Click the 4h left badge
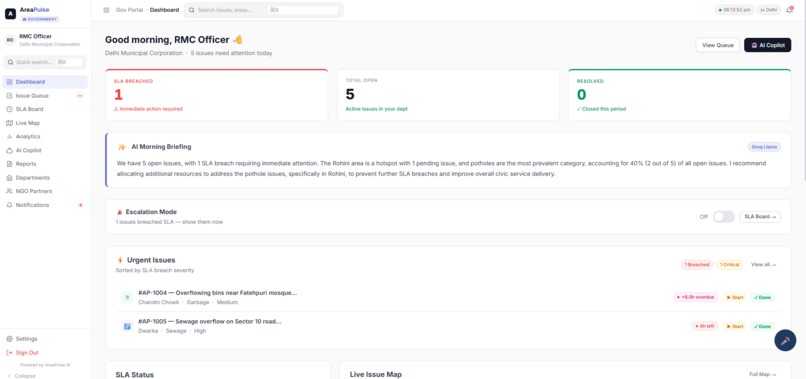Viewport: 806px width, 379px height. pos(705,326)
